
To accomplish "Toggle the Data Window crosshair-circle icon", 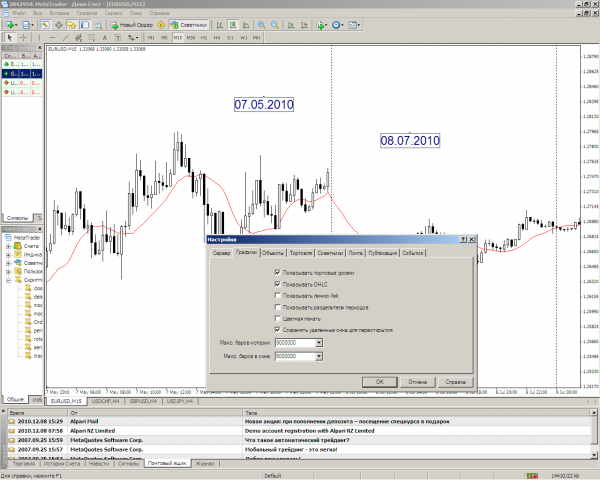I will coord(59,25).
